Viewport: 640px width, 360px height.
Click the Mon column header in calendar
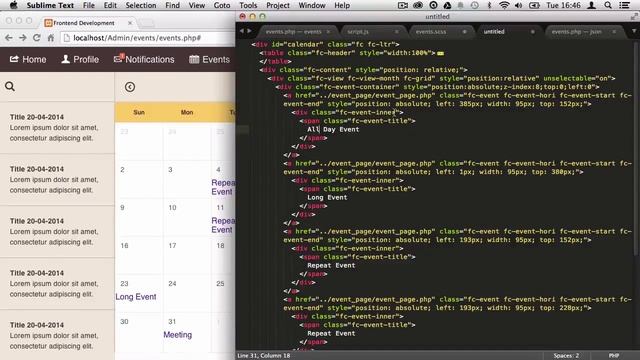pos(187,112)
